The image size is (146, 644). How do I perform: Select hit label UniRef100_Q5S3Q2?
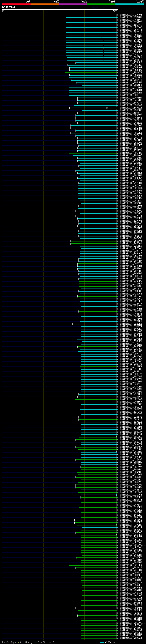pos(131,110)
